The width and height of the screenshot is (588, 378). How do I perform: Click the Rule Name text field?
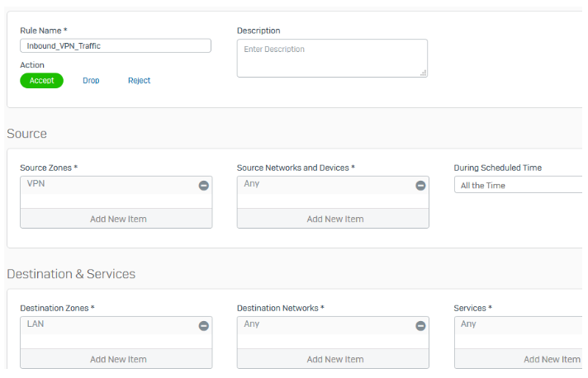(116, 46)
